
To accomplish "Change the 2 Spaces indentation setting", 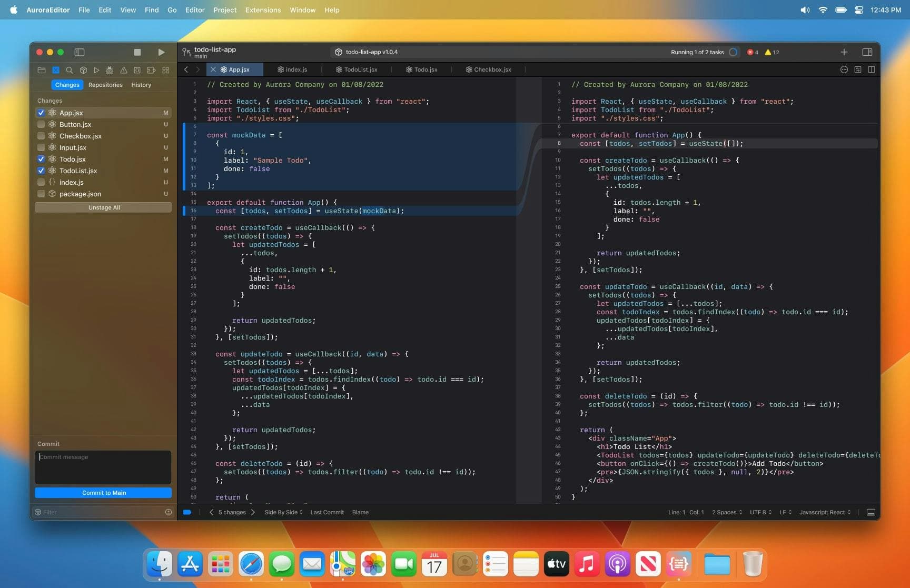I will (727, 512).
